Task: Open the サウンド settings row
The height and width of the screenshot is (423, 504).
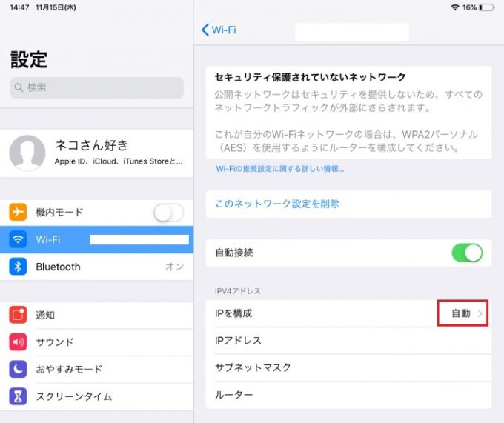Action: [96, 342]
